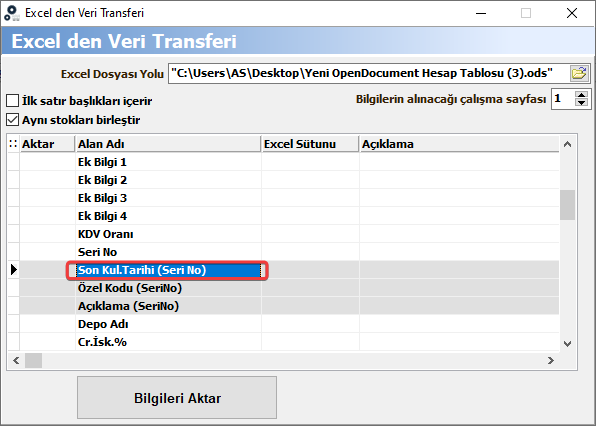Viewport: 596px width, 426px height.
Task: Uncheck Aynı stokları birleştir checkbox
Action: pyautogui.click(x=13, y=120)
